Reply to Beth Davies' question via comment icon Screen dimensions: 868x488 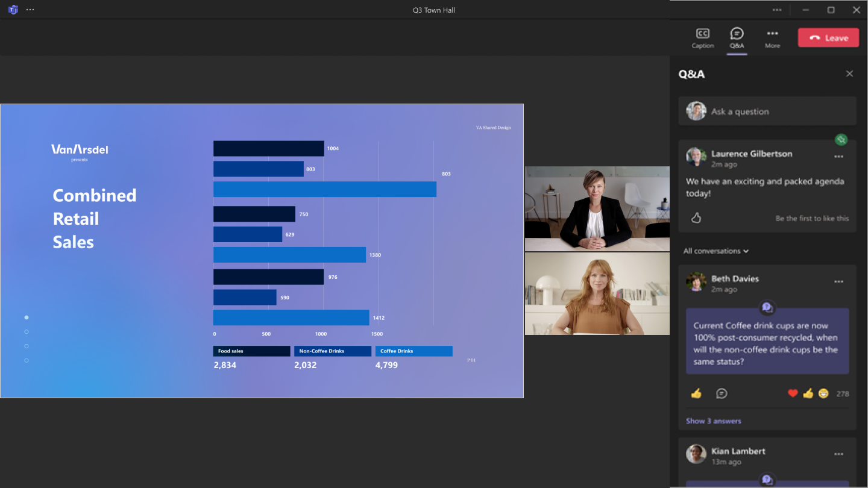(x=722, y=393)
